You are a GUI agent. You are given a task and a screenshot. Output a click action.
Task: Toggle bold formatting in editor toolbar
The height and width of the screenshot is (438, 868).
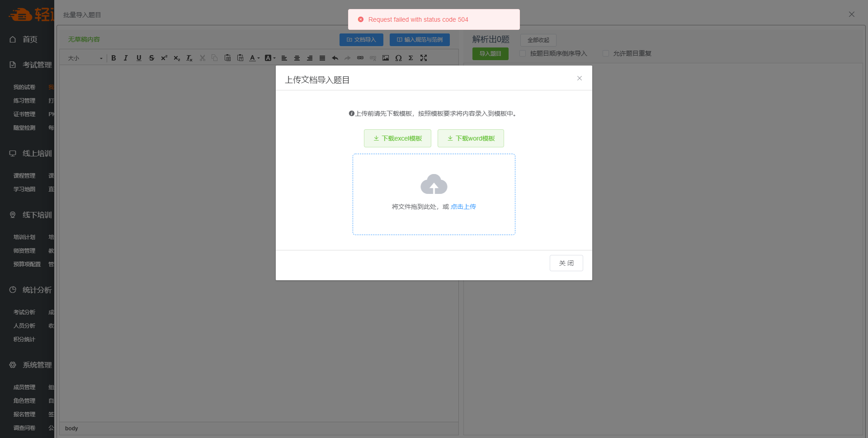point(113,58)
